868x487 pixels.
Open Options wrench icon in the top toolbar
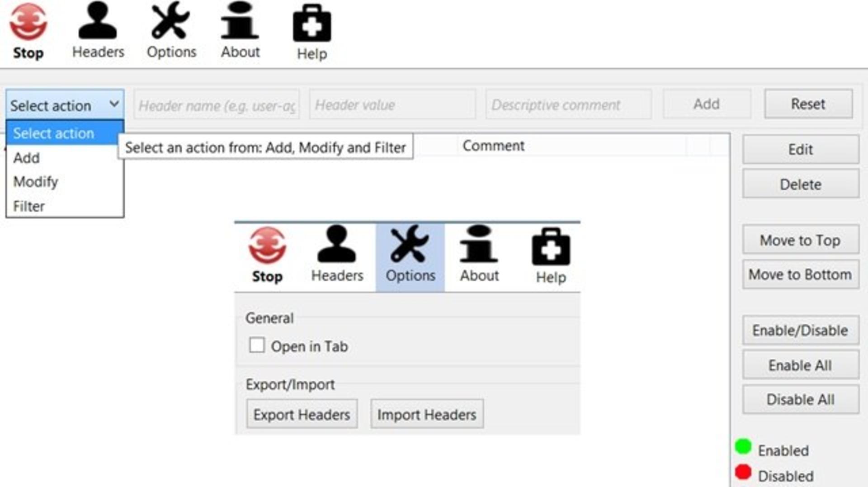(x=170, y=20)
